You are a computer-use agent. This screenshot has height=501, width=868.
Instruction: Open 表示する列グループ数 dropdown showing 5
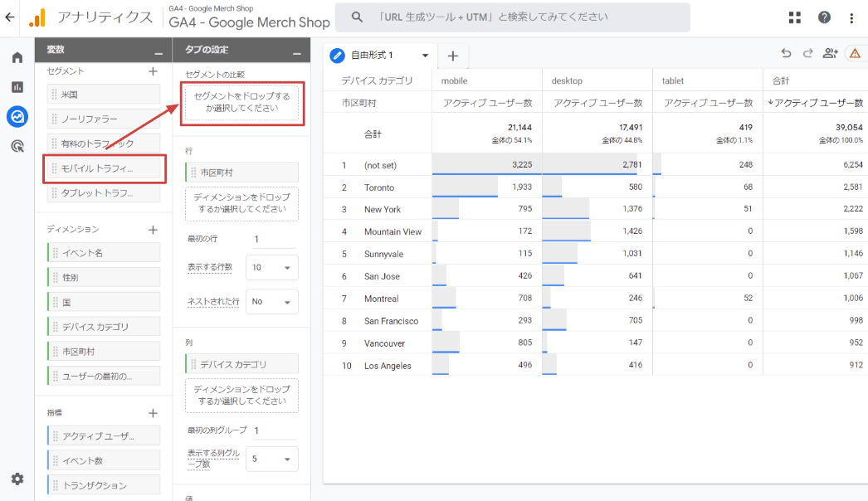(272, 459)
